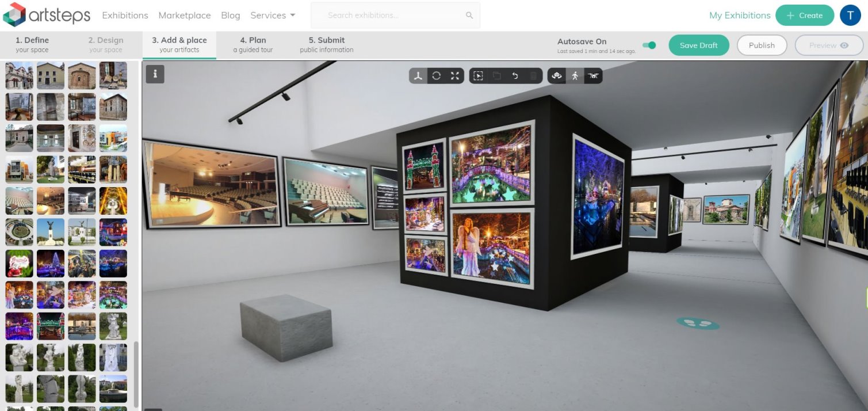Open the info panel icon
868x411 pixels.
pyautogui.click(x=155, y=74)
